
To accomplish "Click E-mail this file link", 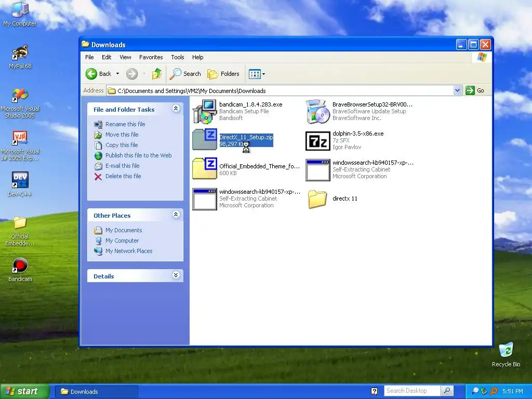I will point(122,166).
